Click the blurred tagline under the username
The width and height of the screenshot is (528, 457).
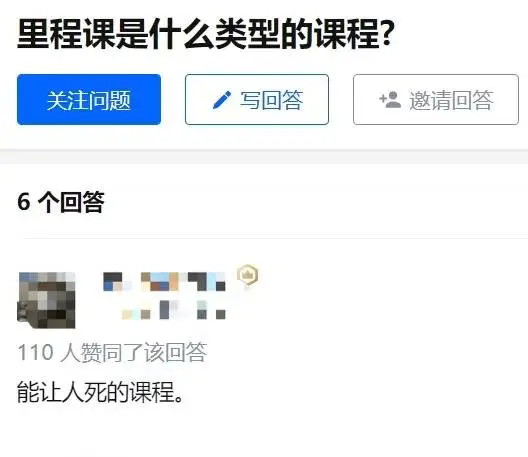point(173,310)
